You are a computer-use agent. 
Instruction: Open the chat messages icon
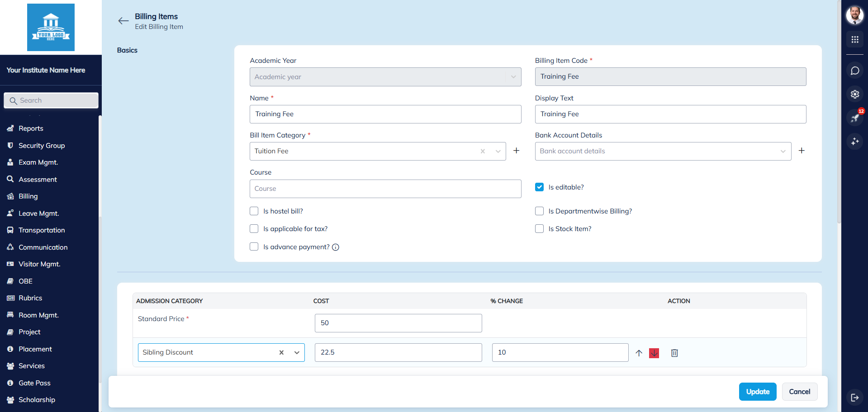tap(854, 71)
